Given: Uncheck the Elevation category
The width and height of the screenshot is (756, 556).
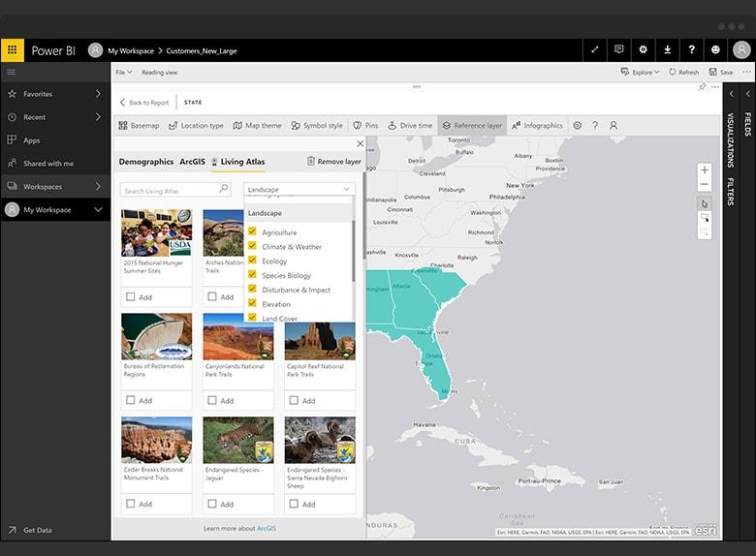Looking at the screenshot, I should [252, 303].
